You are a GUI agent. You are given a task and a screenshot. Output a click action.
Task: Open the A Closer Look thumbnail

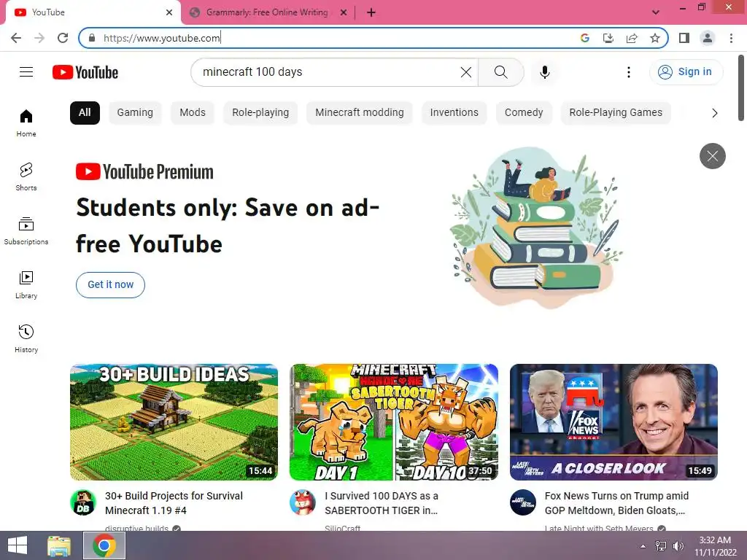pyautogui.click(x=614, y=422)
